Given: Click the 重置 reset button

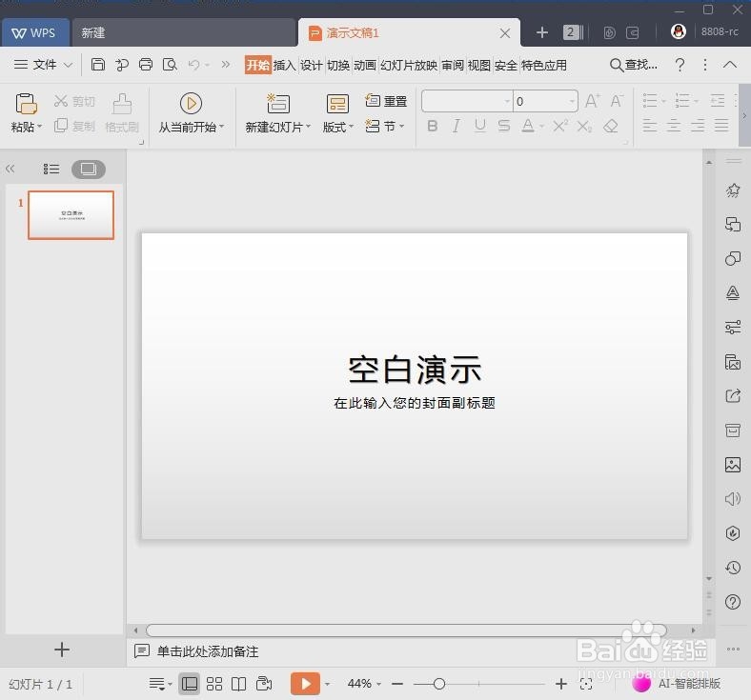Looking at the screenshot, I should (386, 101).
